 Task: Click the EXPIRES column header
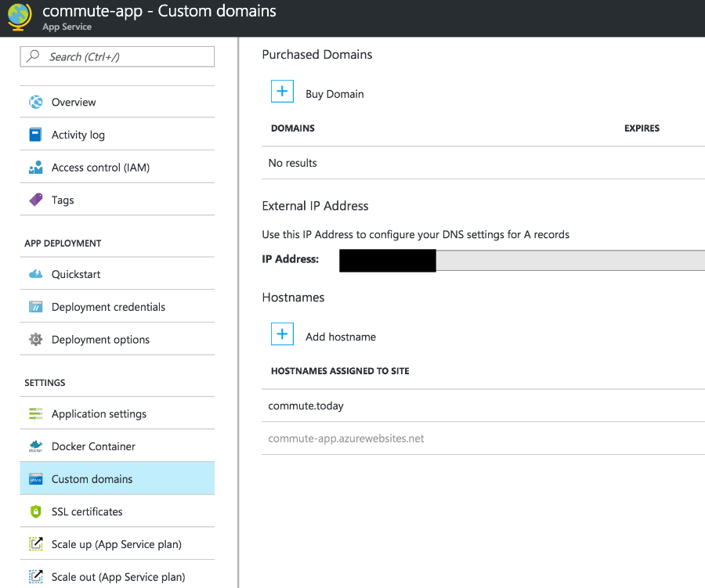pyautogui.click(x=642, y=128)
